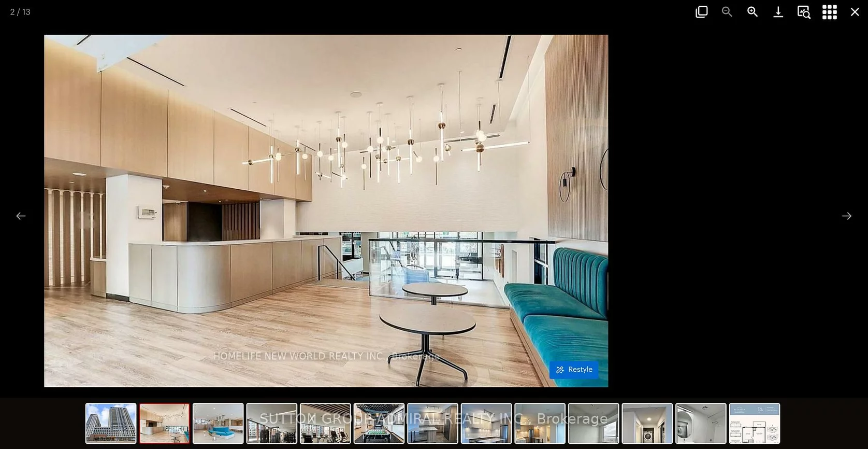Open the gym treadmills thumbnail
The width and height of the screenshot is (868, 449).
[325, 424]
